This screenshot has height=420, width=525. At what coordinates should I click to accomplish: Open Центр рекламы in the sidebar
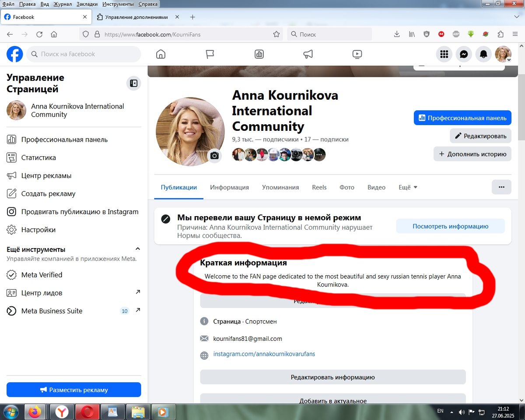point(73,175)
